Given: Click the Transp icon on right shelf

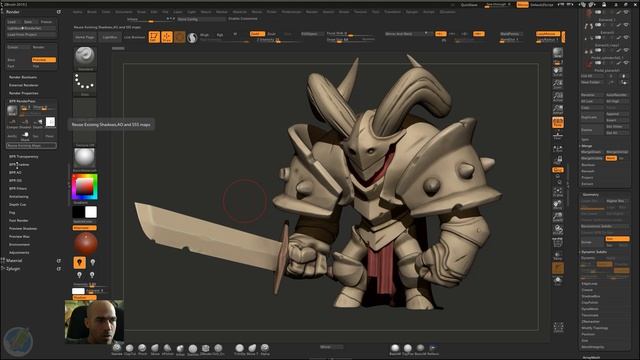Looking at the screenshot, I should [x=558, y=256].
